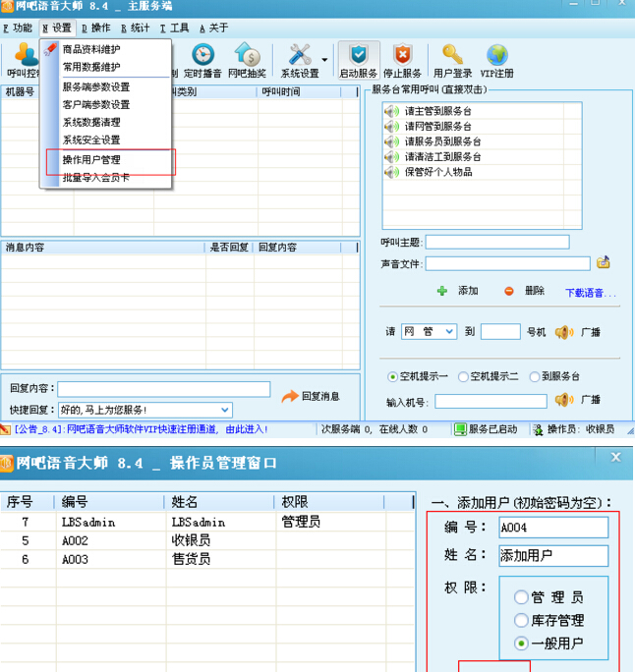Open the 功能 menu

pos(18,28)
